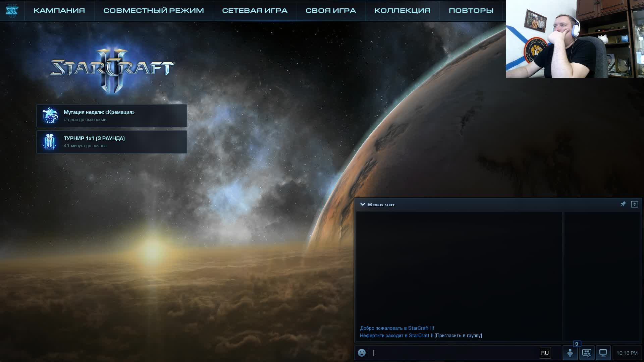The height and width of the screenshot is (362, 644).
Task: Click the Мутация недели mutation icon
Action: tap(50, 116)
